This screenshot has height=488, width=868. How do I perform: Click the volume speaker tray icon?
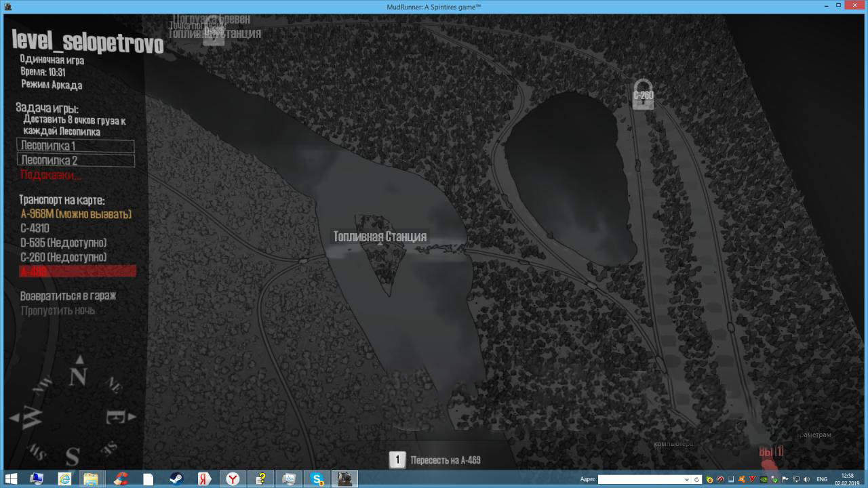click(806, 479)
